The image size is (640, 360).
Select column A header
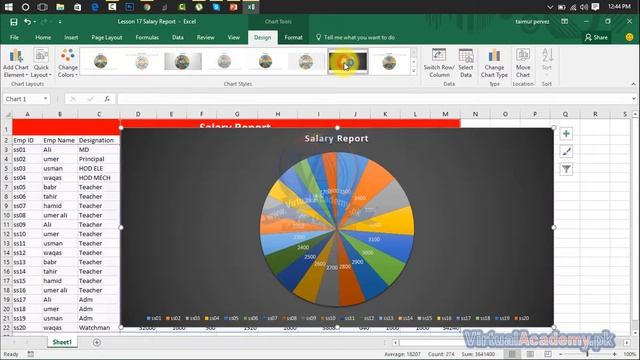point(27,114)
